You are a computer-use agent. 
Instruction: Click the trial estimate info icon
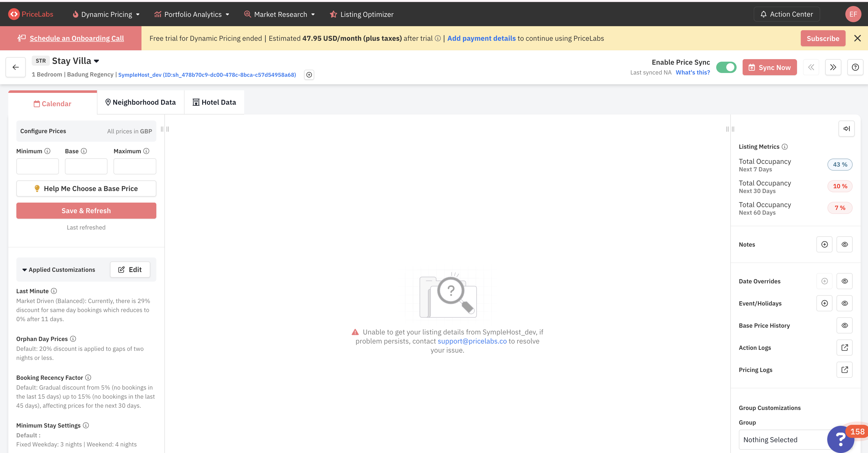click(x=438, y=39)
